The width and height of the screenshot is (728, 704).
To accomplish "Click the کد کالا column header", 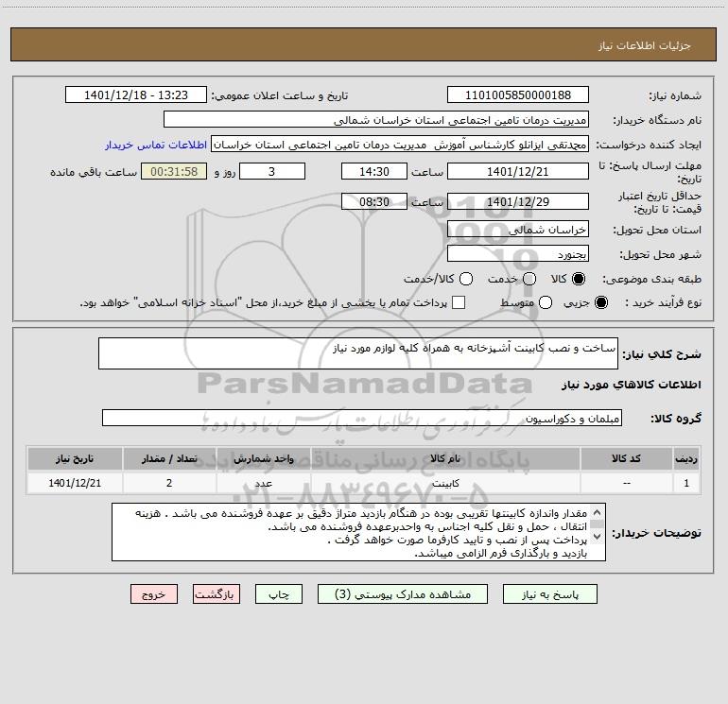I will [626, 458].
